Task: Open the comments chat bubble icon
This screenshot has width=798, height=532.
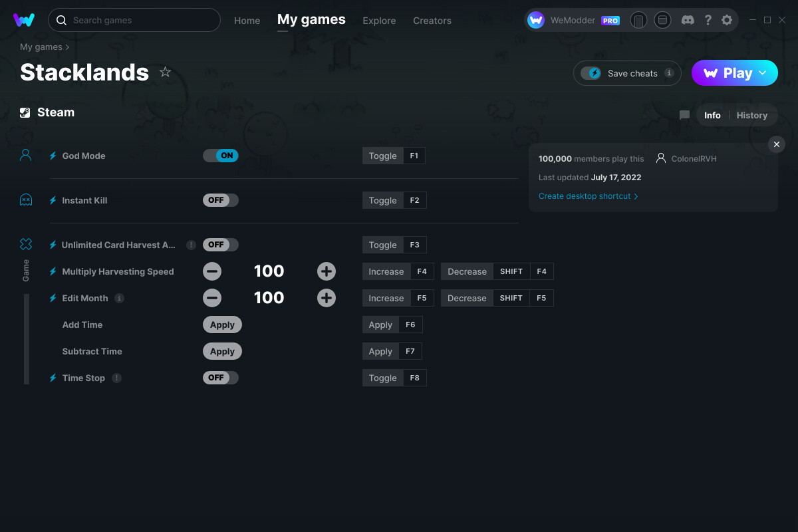Action: coord(684,115)
